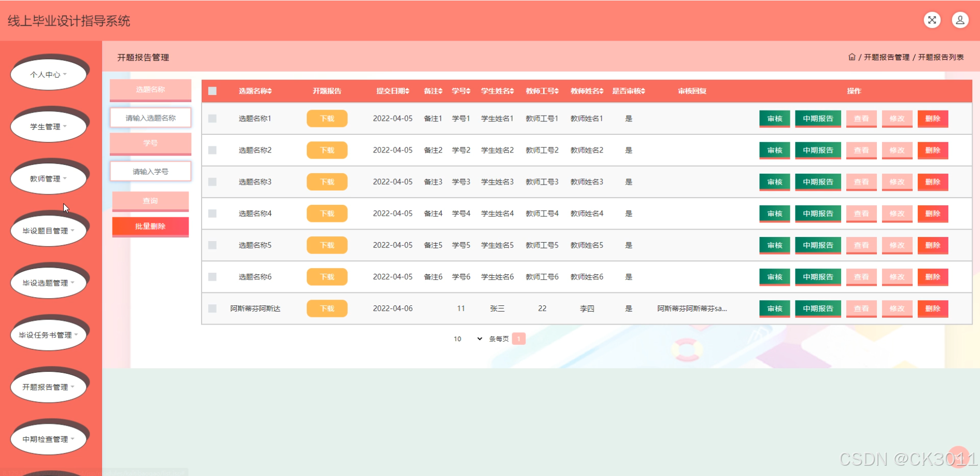Check the box for row 选题名称5
Viewport: 980px width, 476px height.
click(212, 245)
